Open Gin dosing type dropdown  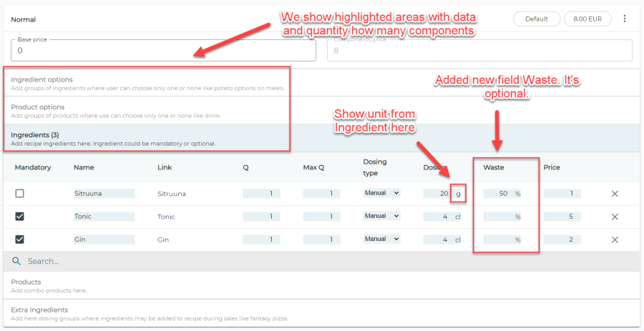point(381,239)
